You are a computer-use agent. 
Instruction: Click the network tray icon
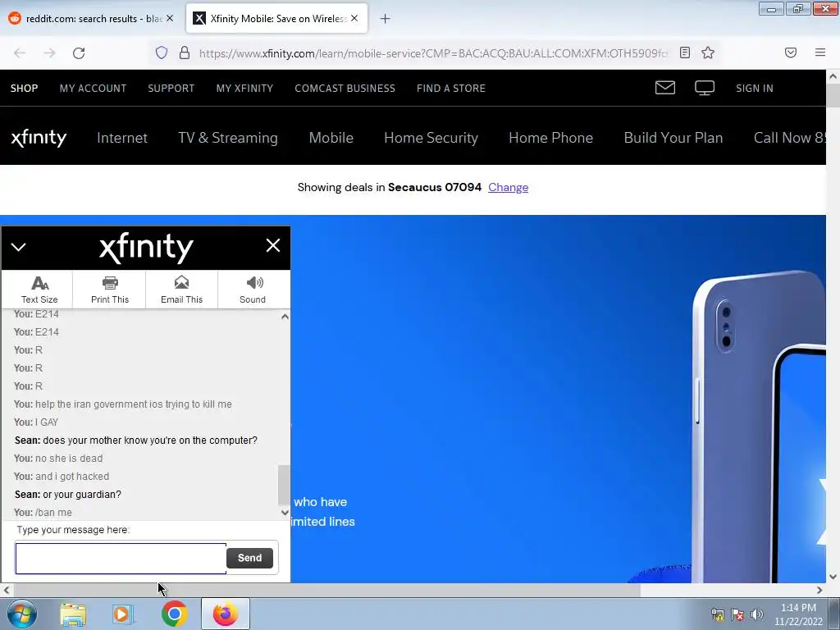point(718,614)
